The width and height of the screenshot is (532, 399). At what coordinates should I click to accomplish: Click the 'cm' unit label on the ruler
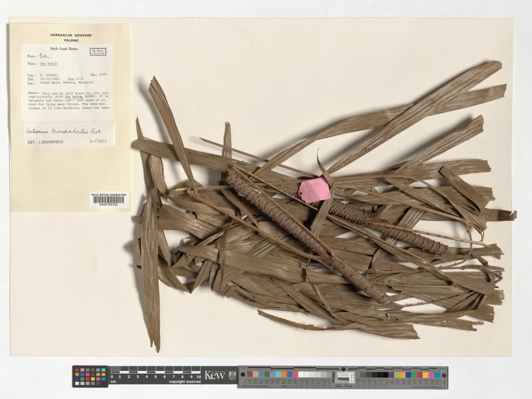[x=113, y=382]
